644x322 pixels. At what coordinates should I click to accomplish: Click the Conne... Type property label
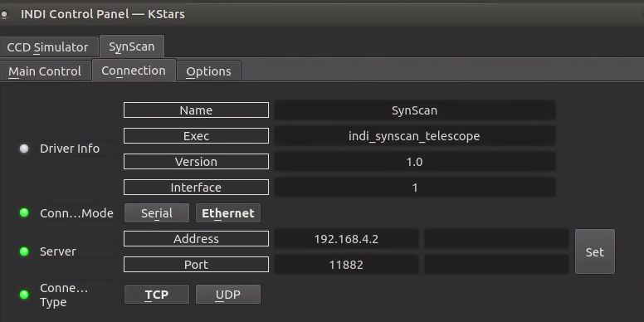pos(64,295)
